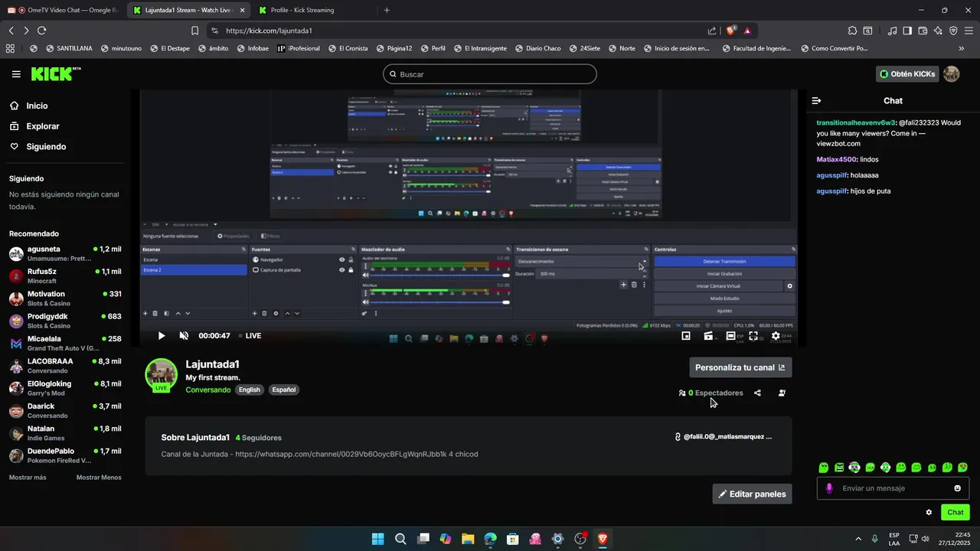Open the profile avatar menu

point(951,74)
